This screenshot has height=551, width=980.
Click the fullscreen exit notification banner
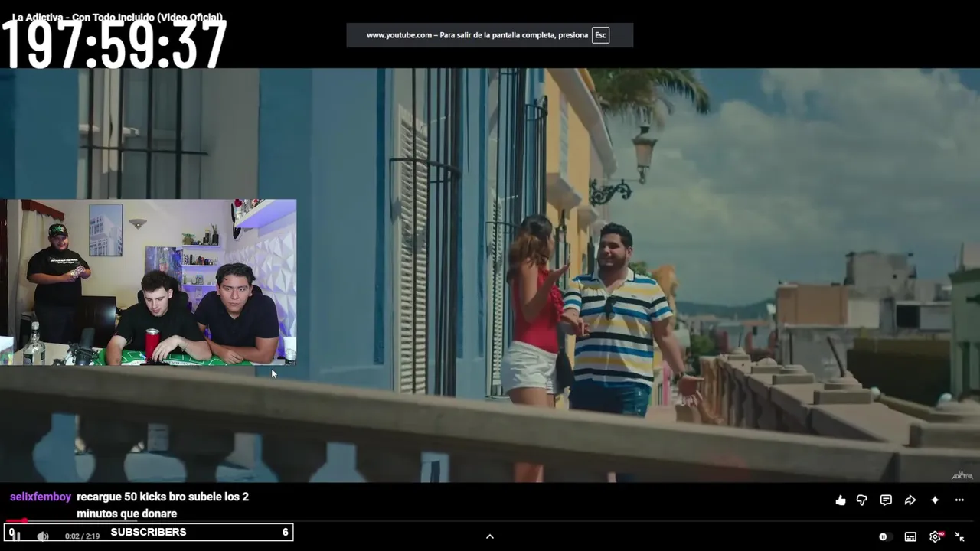pos(490,35)
